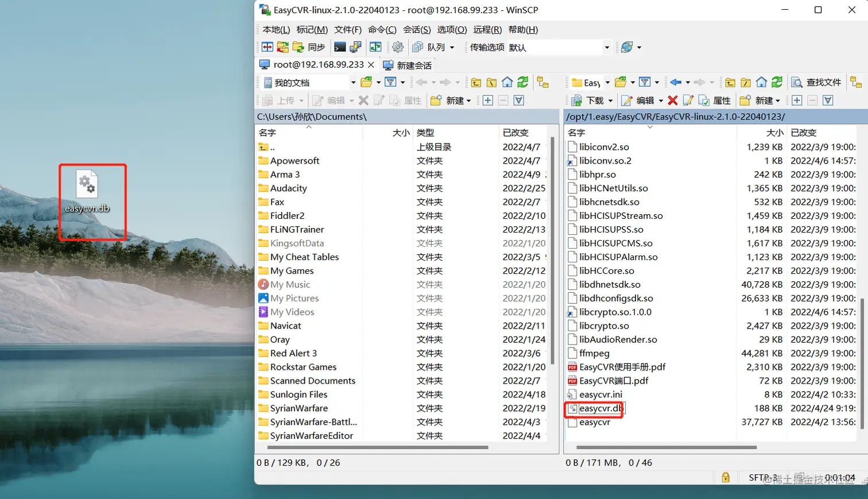Click the local panel filter icon
The height and width of the screenshot is (499, 868).
point(390,83)
